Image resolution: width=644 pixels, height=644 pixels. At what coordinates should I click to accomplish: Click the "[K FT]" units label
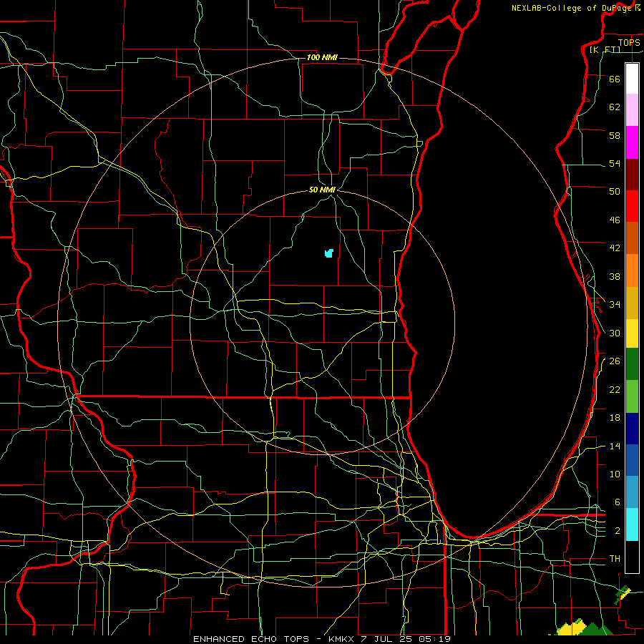(x=605, y=50)
